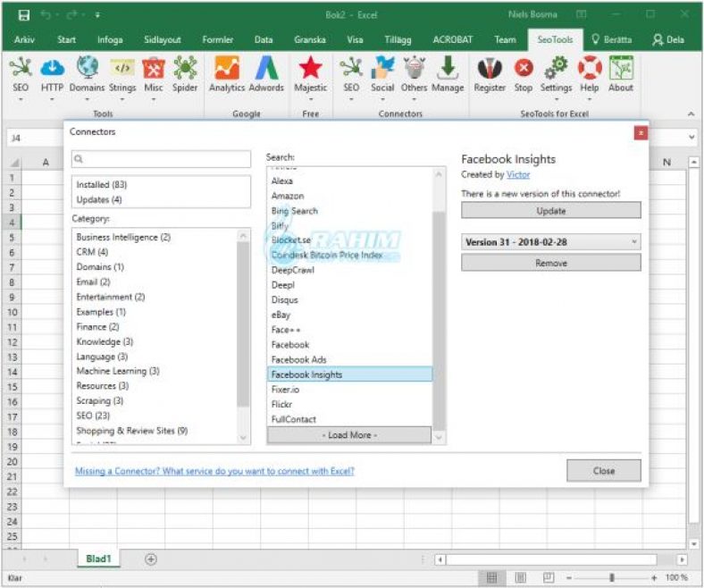Click the zoom out minus button

[569, 577]
